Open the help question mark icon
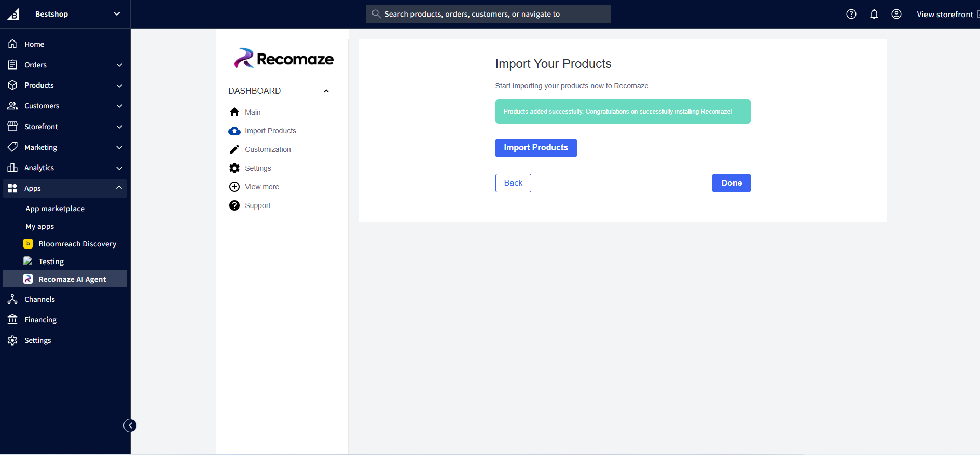980x455 pixels. [x=851, y=14]
